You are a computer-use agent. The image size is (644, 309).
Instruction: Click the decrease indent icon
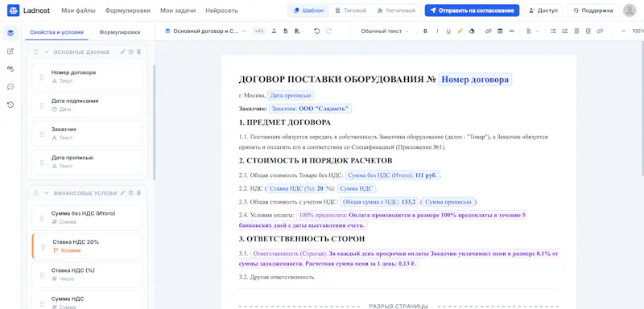pos(576,31)
